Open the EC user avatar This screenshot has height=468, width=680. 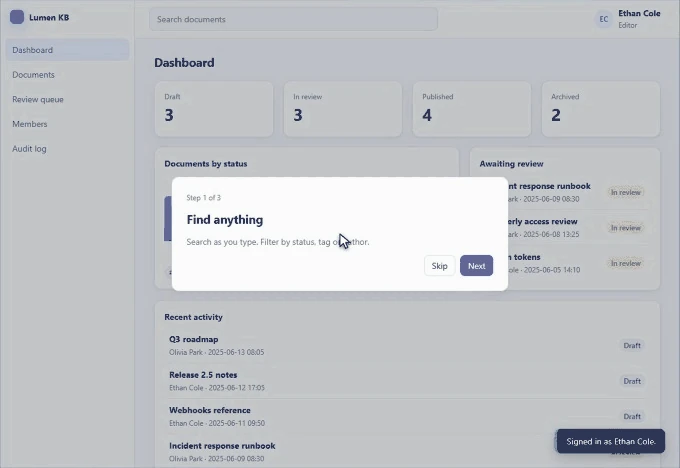(x=604, y=19)
